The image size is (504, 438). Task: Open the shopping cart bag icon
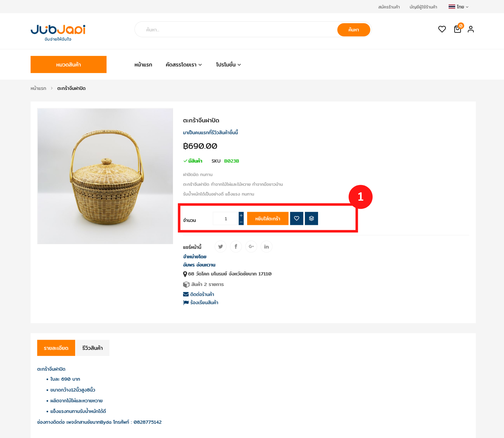click(x=458, y=29)
